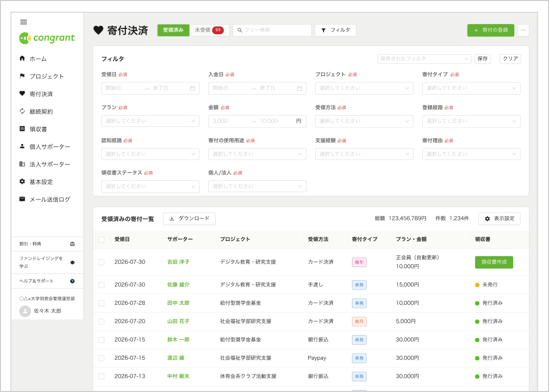Open the 領収書ステータス dropdown

pyautogui.click(x=150, y=186)
